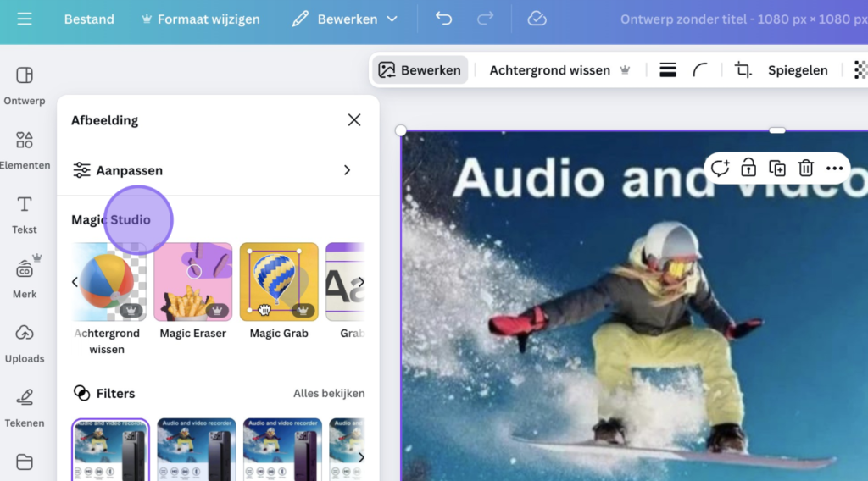The width and height of the screenshot is (868, 481).
Task: Undo the last action
Action: tap(443, 19)
